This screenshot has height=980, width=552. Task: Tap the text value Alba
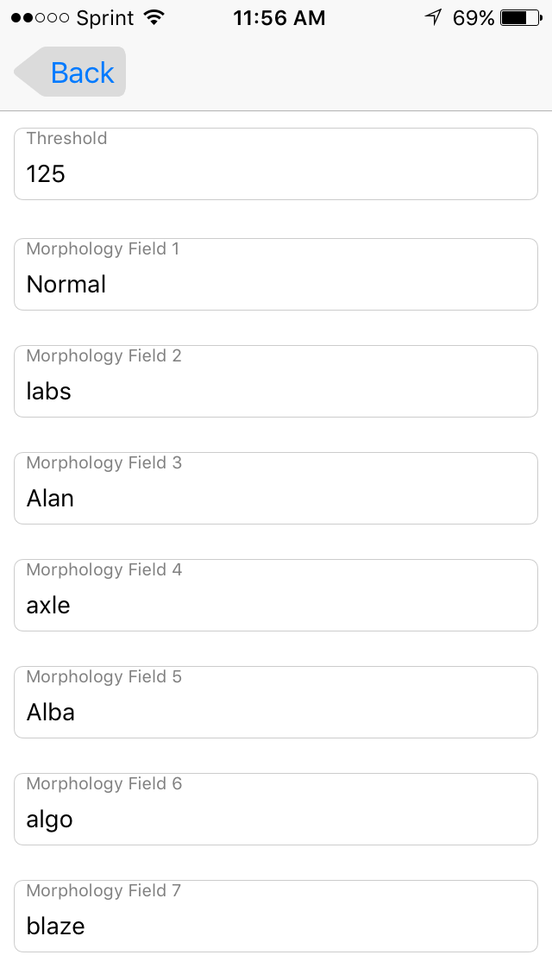[x=51, y=713]
